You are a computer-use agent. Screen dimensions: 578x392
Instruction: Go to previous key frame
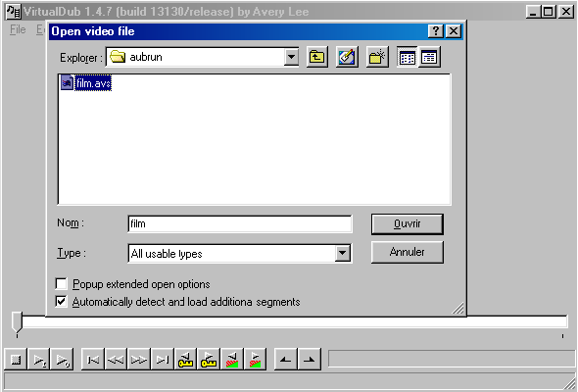pos(185,360)
